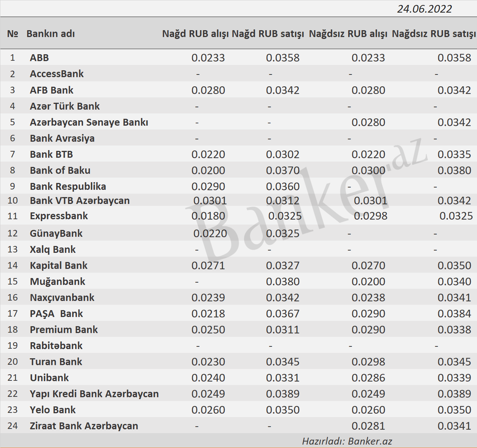
Task: Select Azərbaycan Sənaye Bankı name
Action: coord(89,122)
